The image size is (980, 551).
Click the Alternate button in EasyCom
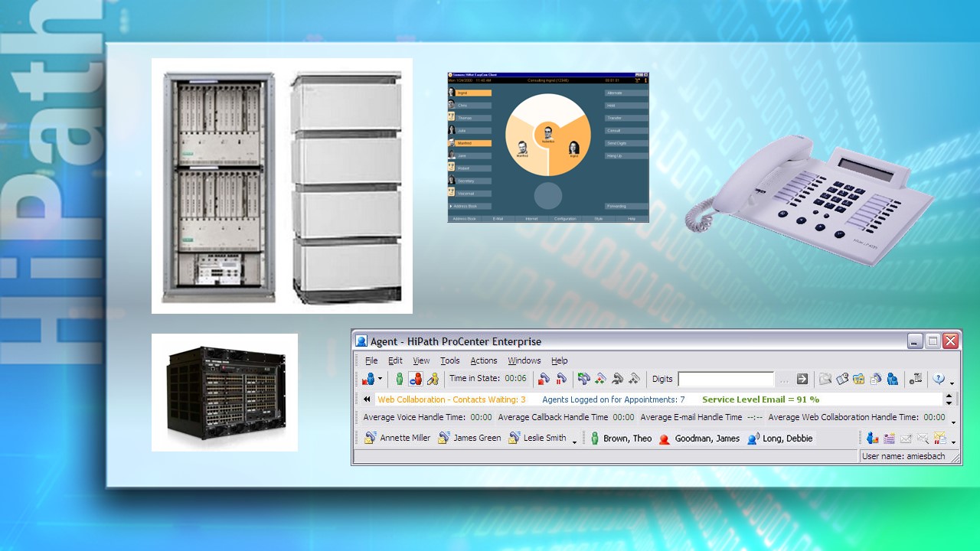pyautogui.click(x=626, y=93)
